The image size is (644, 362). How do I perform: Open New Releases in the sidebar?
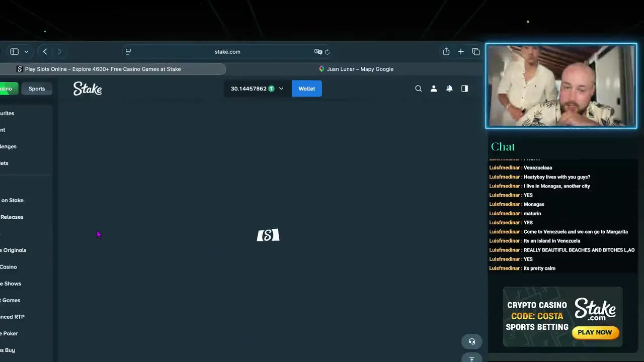coord(12,217)
